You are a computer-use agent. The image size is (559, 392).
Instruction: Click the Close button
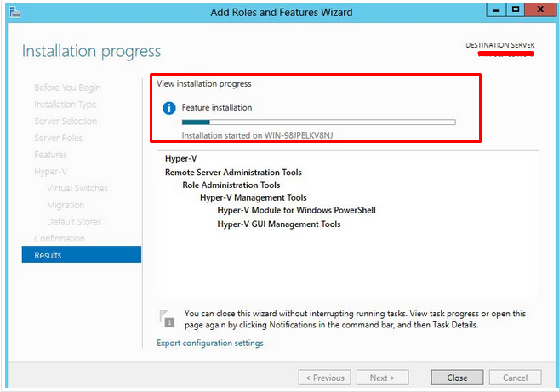pyautogui.click(x=457, y=378)
